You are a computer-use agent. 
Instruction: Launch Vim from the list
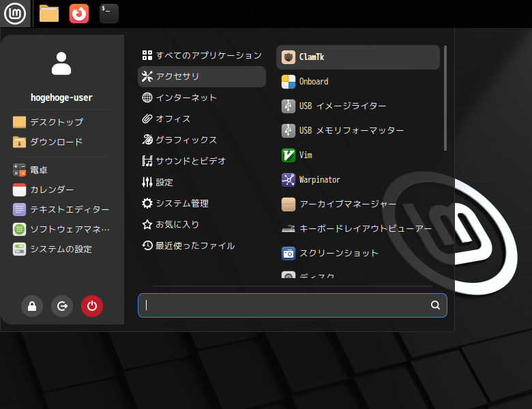tap(358, 155)
